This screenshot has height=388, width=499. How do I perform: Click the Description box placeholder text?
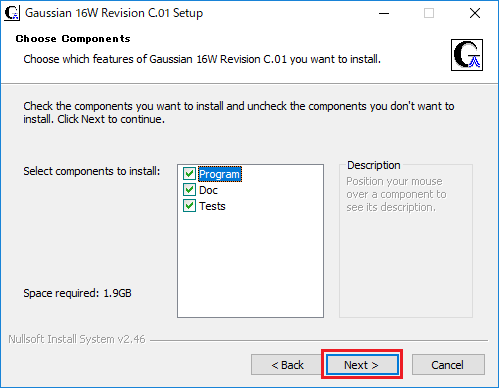tap(396, 194)
